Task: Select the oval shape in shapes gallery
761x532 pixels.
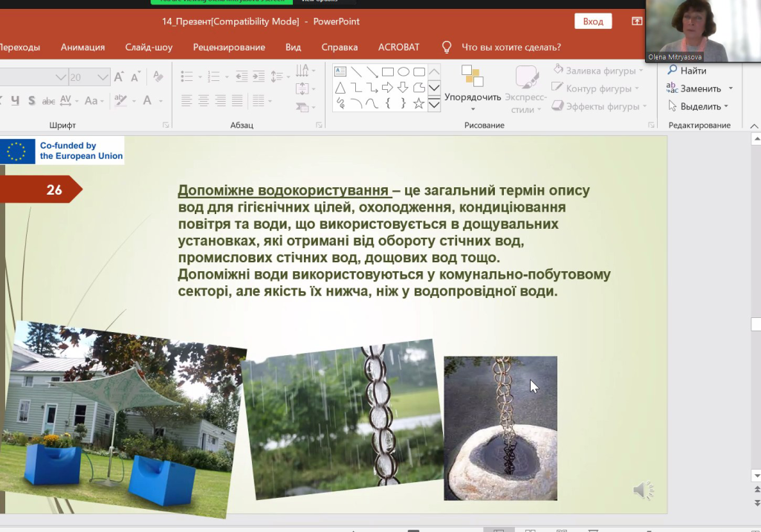Action: click(x=404, y=72)
